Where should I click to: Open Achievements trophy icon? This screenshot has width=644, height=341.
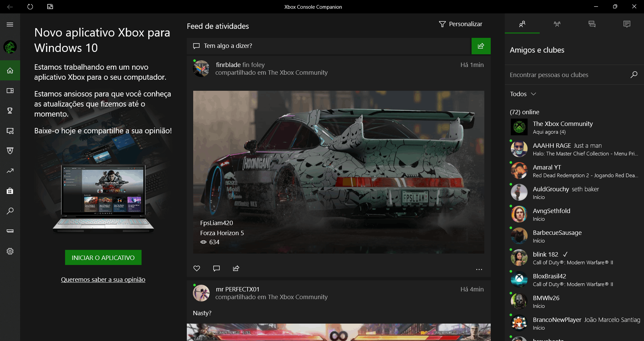pos(10,111)
